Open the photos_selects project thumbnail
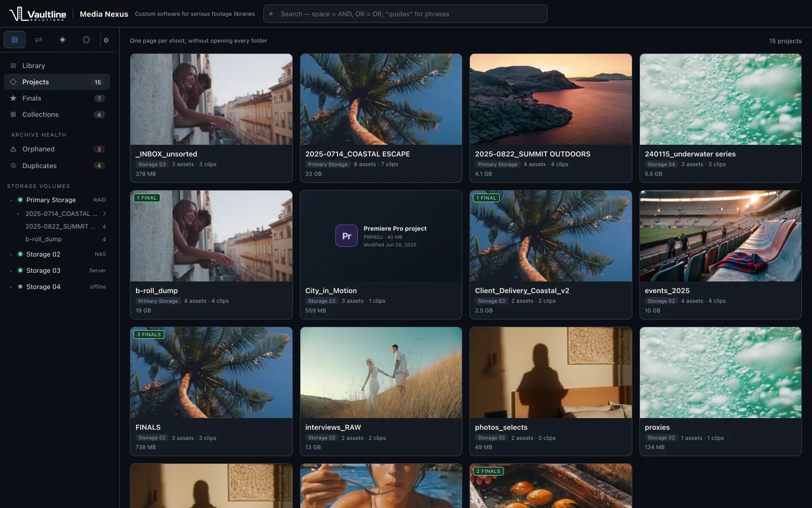The width and height of the screenshot is (812, 508). pos(551,372)
